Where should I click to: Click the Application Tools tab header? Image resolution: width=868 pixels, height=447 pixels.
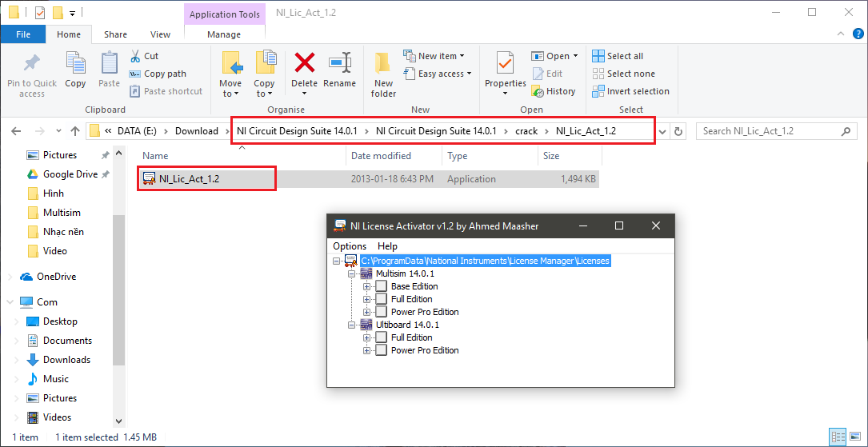pos(225,14)
